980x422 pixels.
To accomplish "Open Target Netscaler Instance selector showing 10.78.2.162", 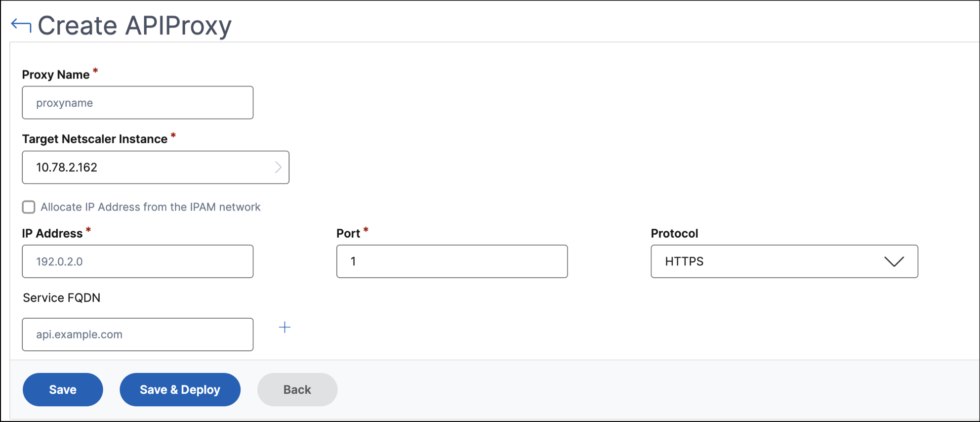I will point(156,168).
